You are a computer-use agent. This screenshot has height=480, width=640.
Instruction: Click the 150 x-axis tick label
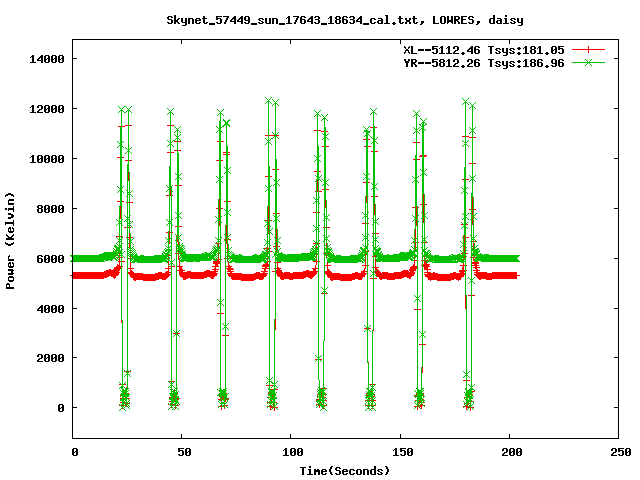(x=402, y=452)
